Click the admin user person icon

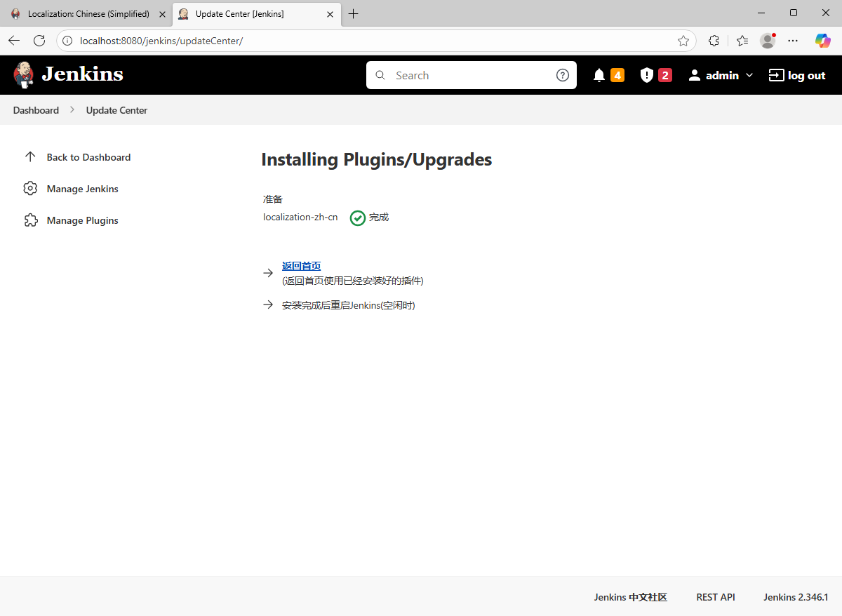coord(695,75)
